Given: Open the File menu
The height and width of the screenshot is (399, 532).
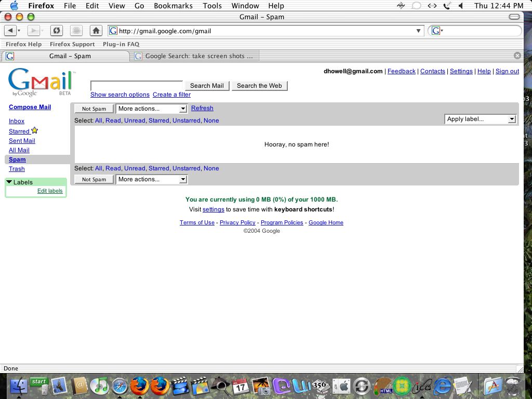Looking at the screenshot, I should (70, 6).
